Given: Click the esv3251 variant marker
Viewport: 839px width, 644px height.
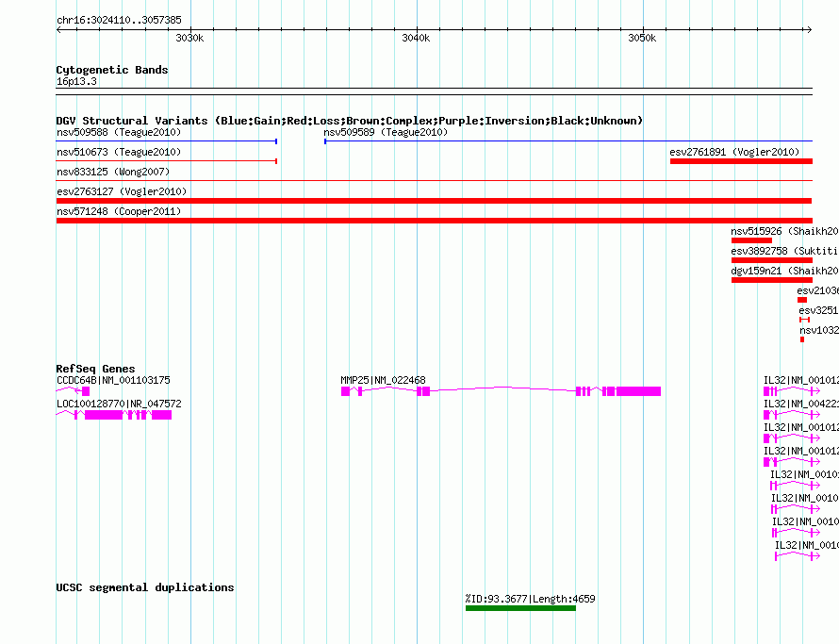Looking at the screenshot, I should pos(804,320).
